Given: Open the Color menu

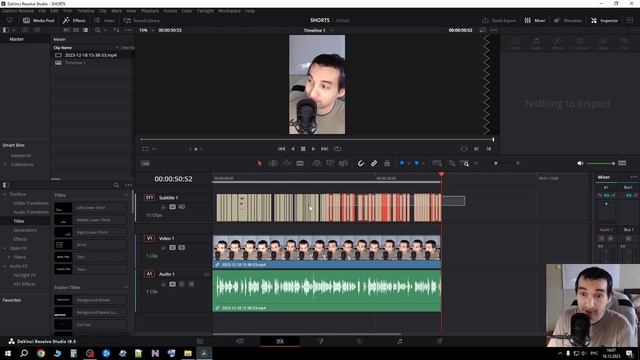Looking at the screenshot, I should click(x=187, y=11).
